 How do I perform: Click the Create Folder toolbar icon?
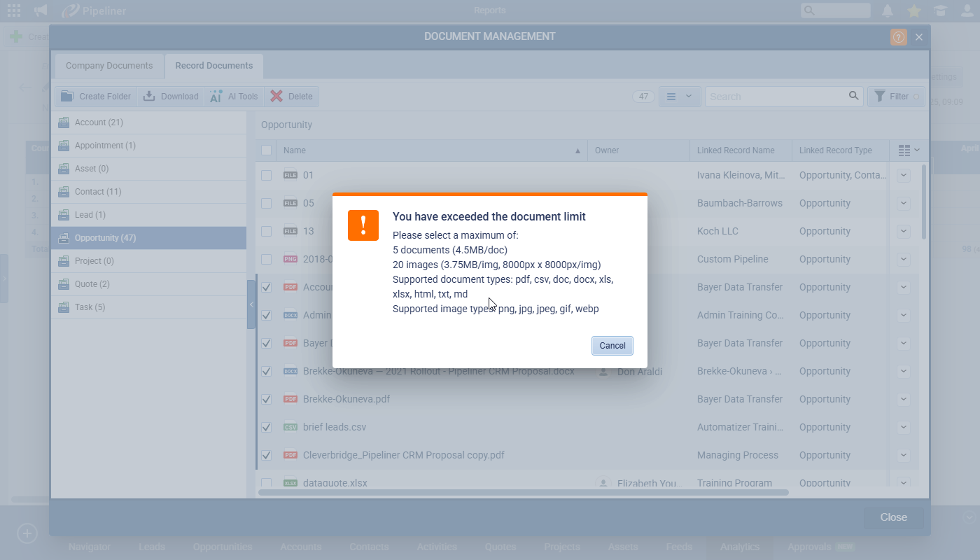[68, 97]
